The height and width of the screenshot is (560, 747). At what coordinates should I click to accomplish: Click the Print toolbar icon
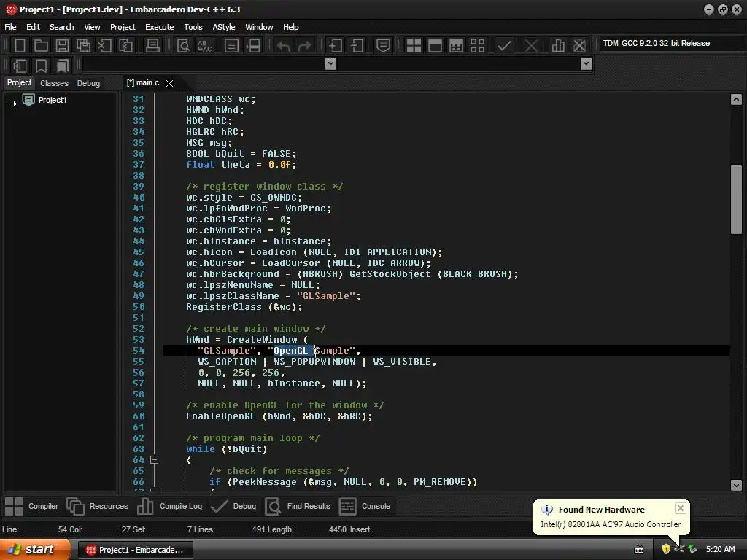click(x=152, y=46)
